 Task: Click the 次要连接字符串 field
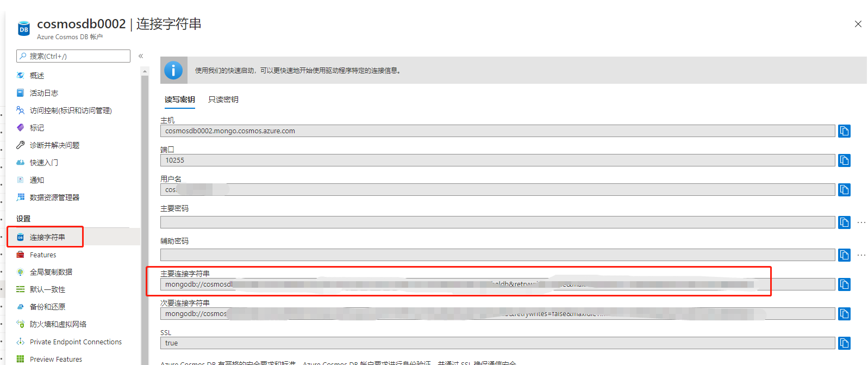pos(497,314)
